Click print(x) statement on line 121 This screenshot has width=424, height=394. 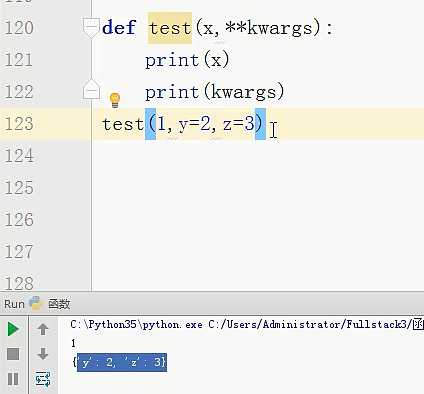click(187, 60)
